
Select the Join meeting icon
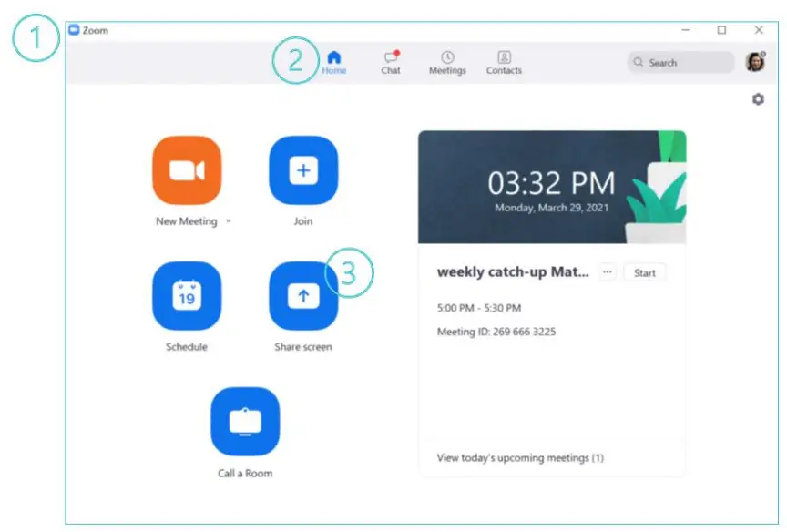[303, 169]
